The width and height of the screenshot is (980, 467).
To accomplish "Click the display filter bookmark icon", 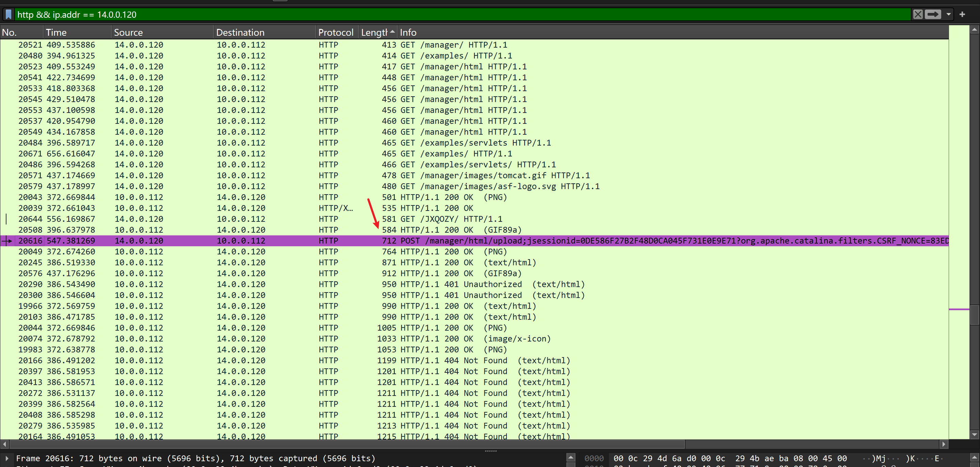I will point(9,14).
